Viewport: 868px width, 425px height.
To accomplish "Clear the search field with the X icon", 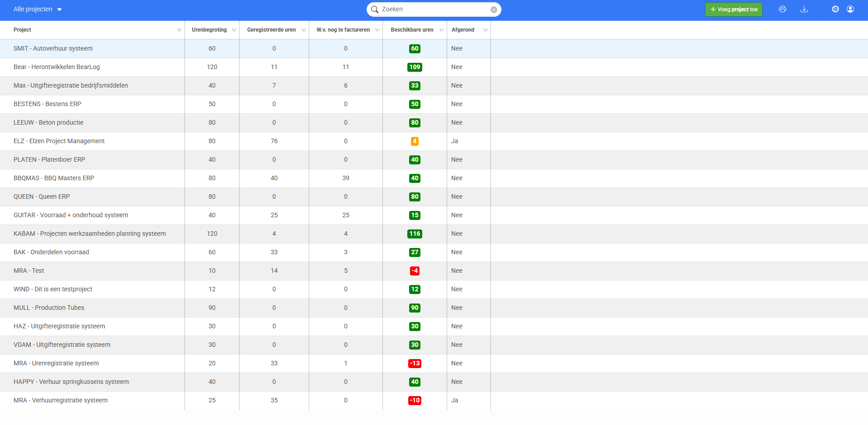I will 494,9.
